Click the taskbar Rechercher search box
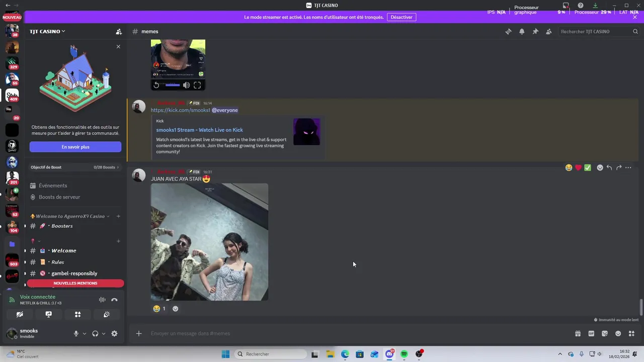This screenshot has height=362, width=644. [271, 354]
